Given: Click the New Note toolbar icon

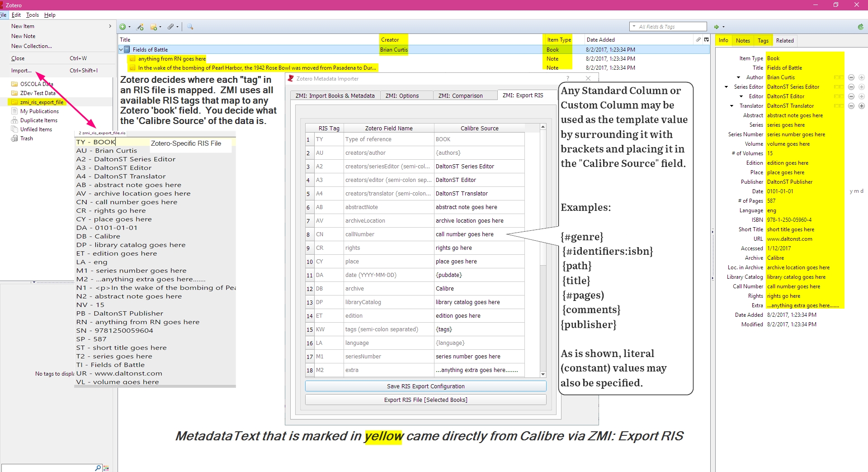Looking at the screenshot, I should coord(154,27).
